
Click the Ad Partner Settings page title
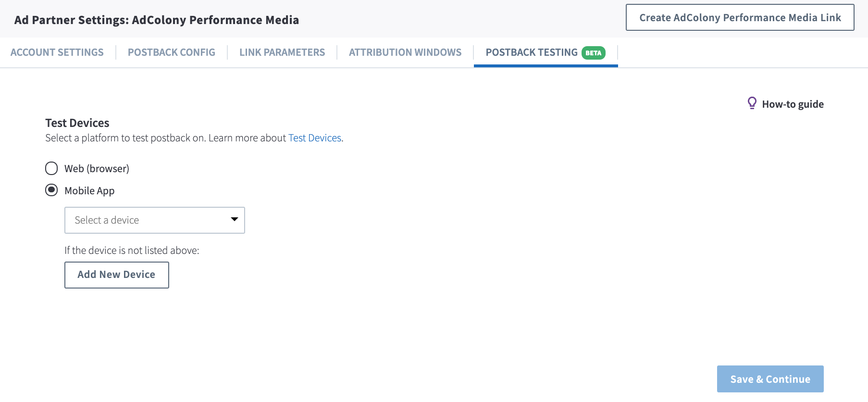click(x=157, y=20)
